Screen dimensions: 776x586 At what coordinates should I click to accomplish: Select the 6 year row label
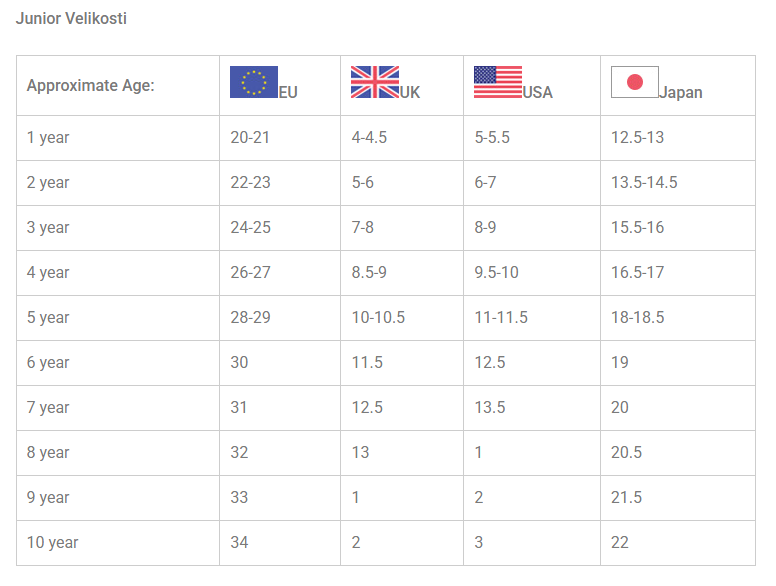point(48,362)
